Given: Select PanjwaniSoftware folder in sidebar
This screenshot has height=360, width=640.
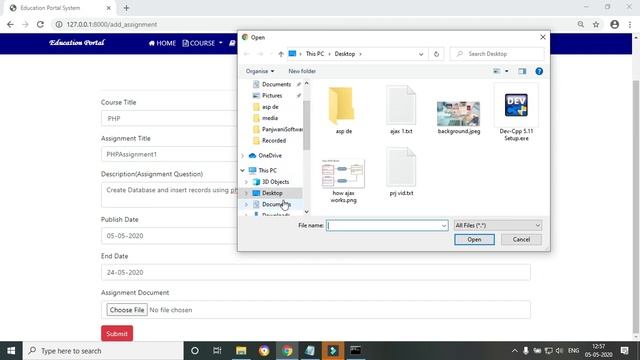Looking at the screenshot, I should [282, 129].
